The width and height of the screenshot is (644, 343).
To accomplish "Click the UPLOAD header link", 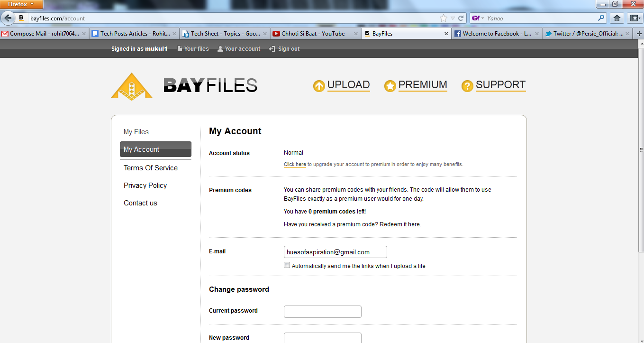I will (348, 85).
